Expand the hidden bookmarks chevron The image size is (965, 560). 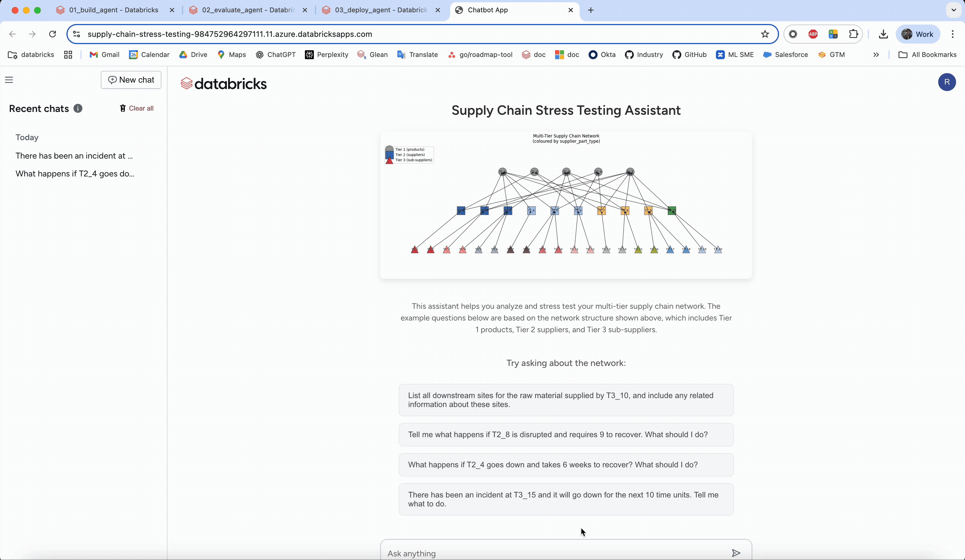876,55
